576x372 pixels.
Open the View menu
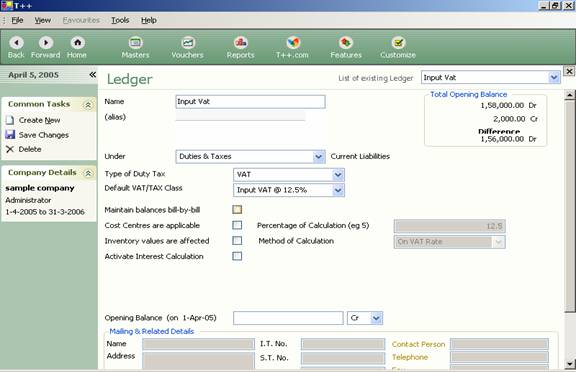click(x=43, y=20)
